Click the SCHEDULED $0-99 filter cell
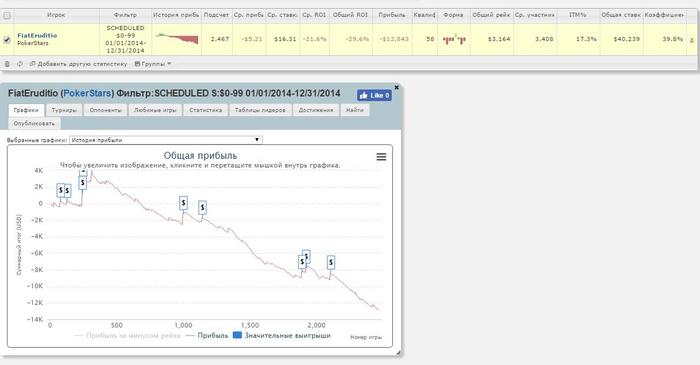 (125, 39)
